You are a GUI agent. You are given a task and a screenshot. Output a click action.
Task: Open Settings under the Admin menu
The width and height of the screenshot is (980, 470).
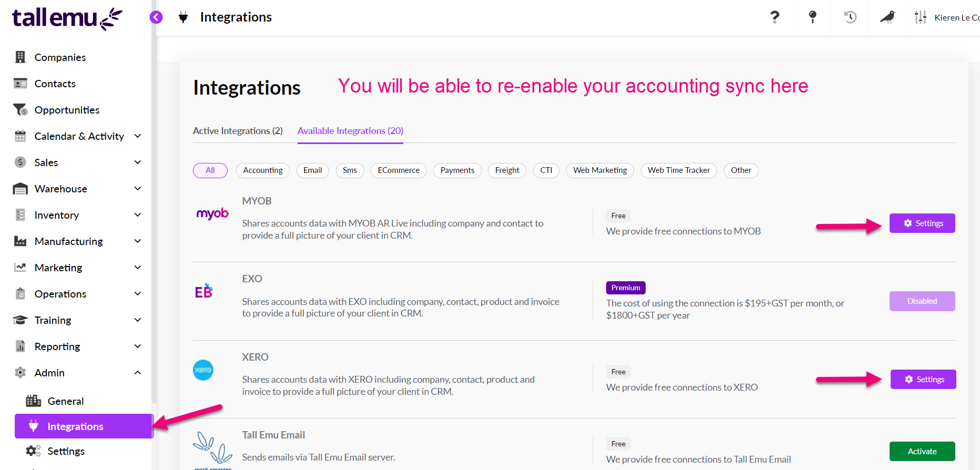(x=66, y=451)
